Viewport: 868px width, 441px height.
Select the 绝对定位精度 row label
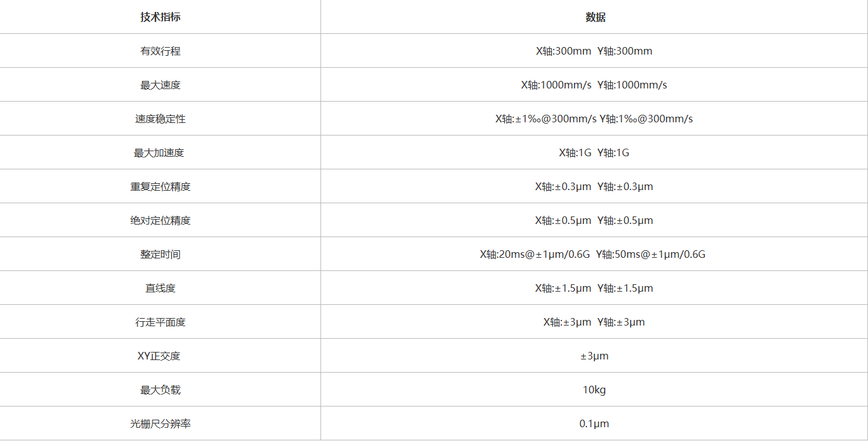pos(160,220)
